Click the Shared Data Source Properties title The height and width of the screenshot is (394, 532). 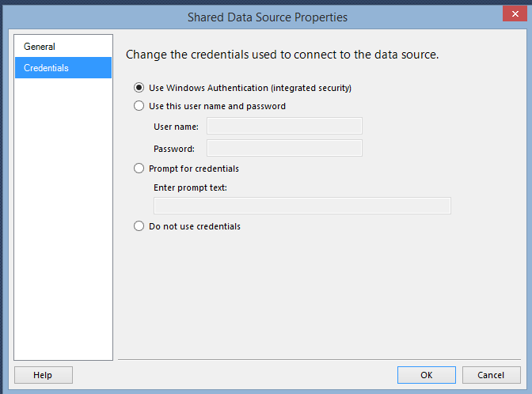pos(268,17)
